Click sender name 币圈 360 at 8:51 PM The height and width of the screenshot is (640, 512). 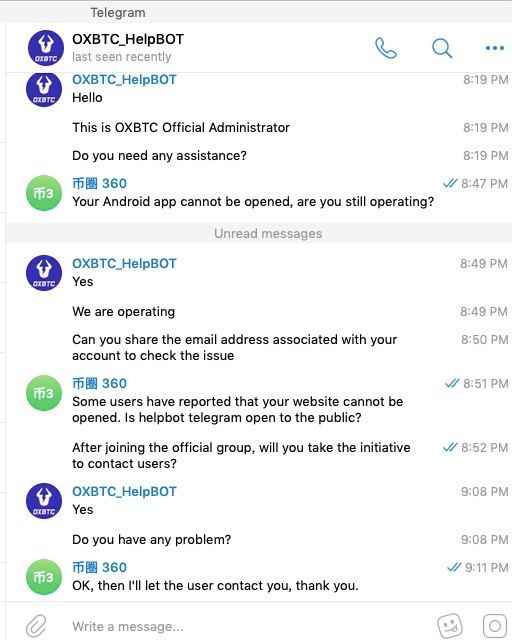point(100,383)
